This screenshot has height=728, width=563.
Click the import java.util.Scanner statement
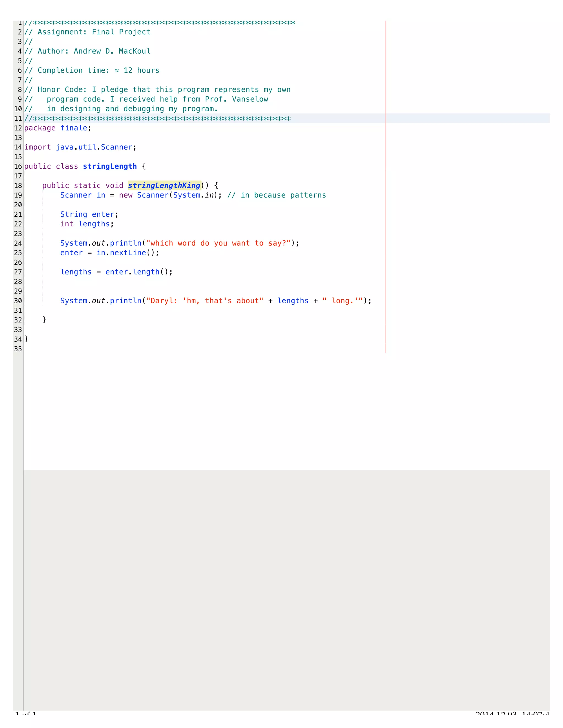tap(80, 147)
